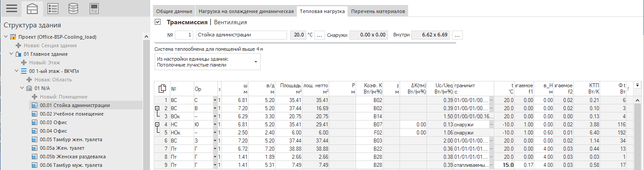Viewport: 644px width, 170px height.
Task: Collapse the 01 N/A node
Action: pyautogui.click(x=22, y=88)
